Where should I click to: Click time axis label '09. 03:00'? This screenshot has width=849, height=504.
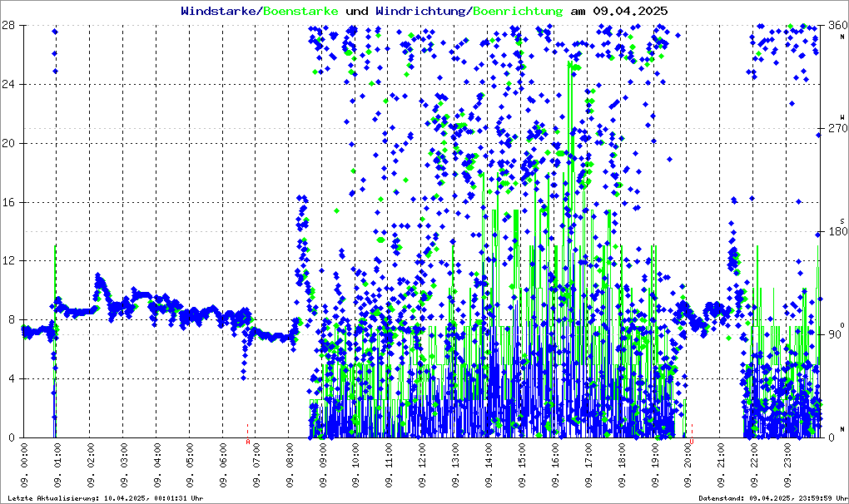pyautogui.click(x=124, y=466)
